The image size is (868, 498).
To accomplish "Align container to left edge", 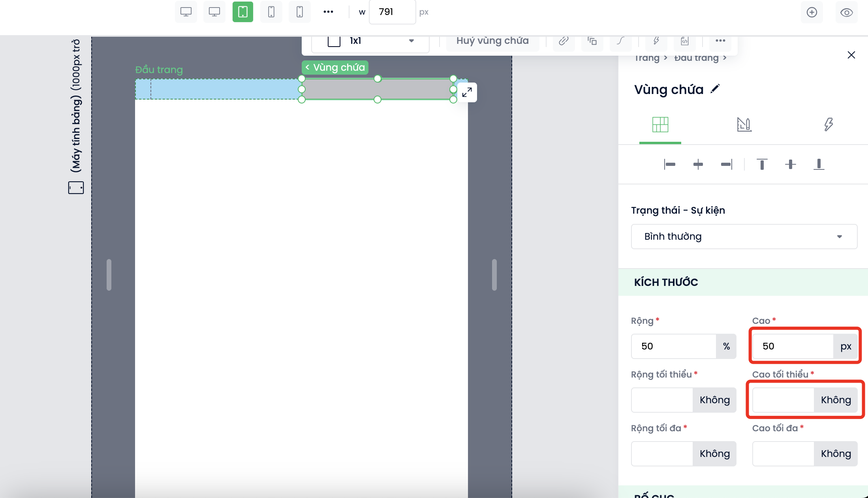I will click(669, 164).
